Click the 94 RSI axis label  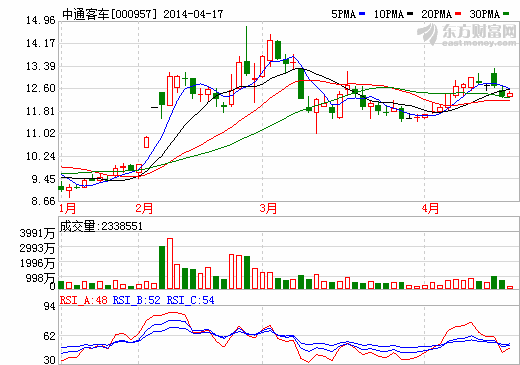(49, 306)
